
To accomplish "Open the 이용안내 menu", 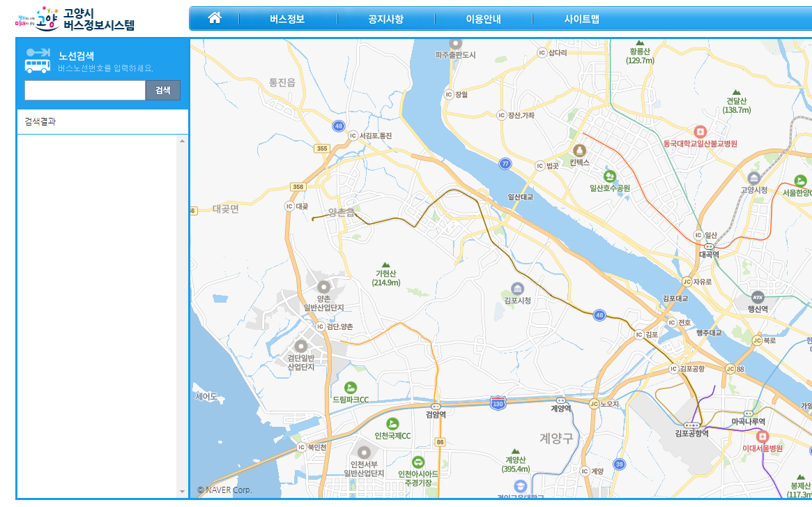I will click(x=483, y=20).
